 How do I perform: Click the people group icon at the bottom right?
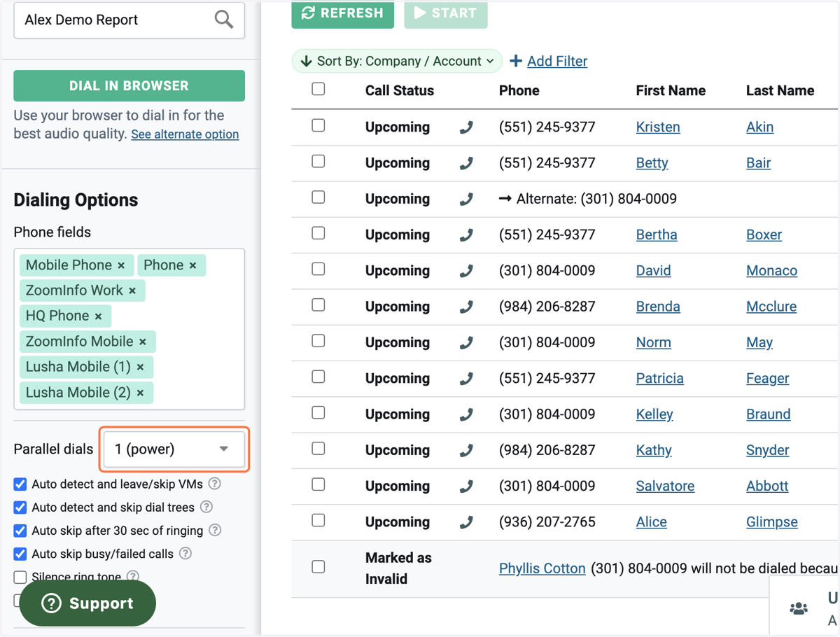[x=799, y=608]
